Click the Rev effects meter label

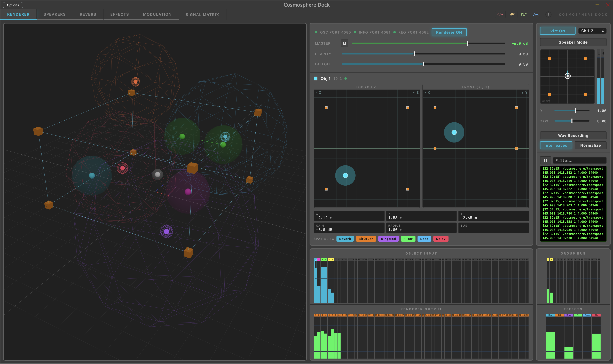pos(550,315)
